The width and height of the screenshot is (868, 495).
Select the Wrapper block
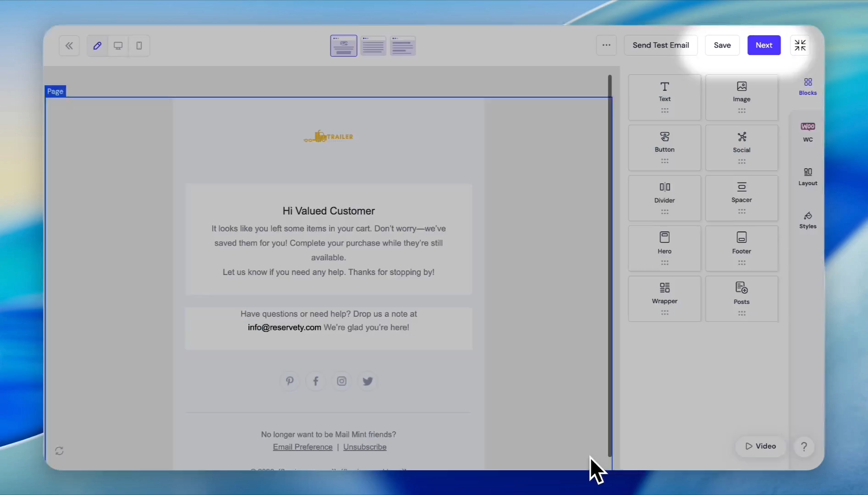[x=665, y=299]
